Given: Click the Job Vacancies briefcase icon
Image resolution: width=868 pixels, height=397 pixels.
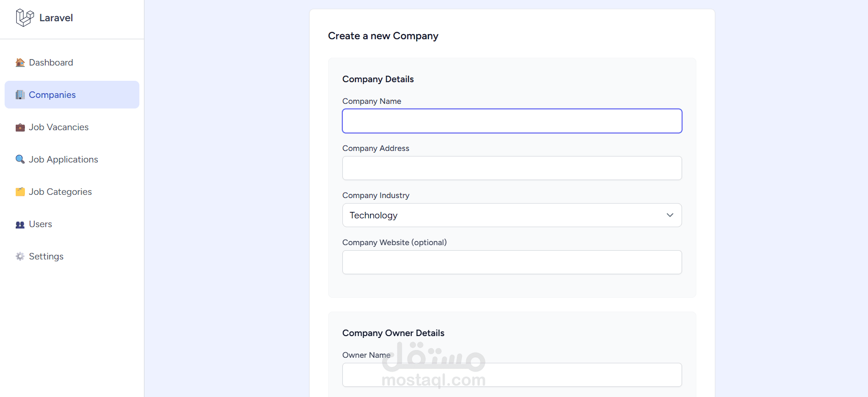Looking at the screenshot, I should 20,127.
